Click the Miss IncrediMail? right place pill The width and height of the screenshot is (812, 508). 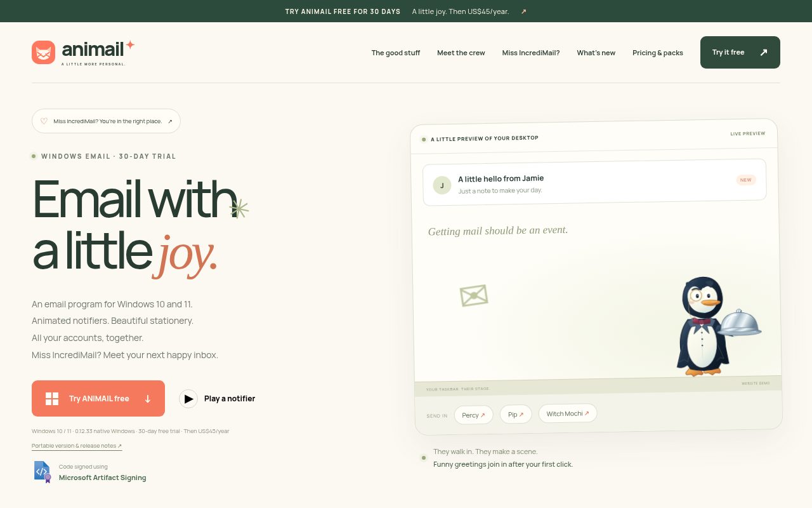click(x=106, y=121)
